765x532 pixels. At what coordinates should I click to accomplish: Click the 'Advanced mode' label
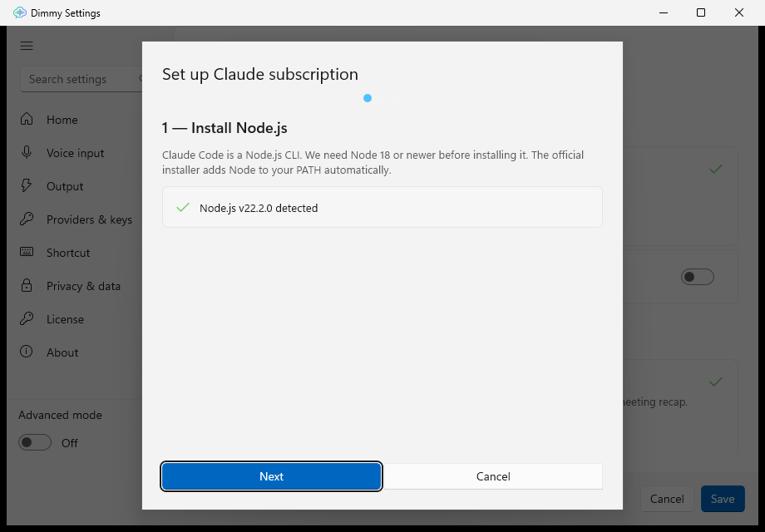(60, 415)
